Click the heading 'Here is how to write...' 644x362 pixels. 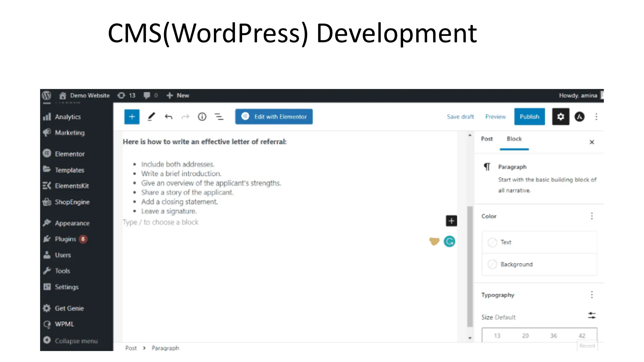tap(205, 142)
